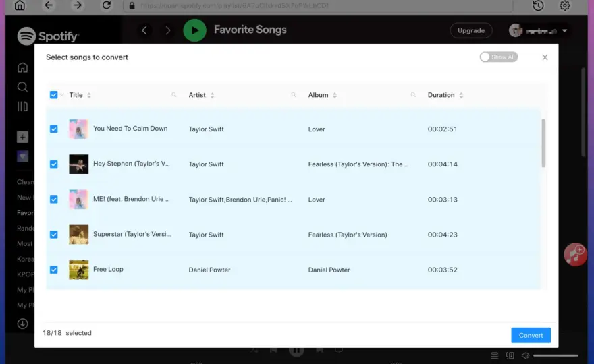Click the Hey Stephen album cover
Viewport: 594px width, 364px height.
pyautogui.click(x=78, y=164)
